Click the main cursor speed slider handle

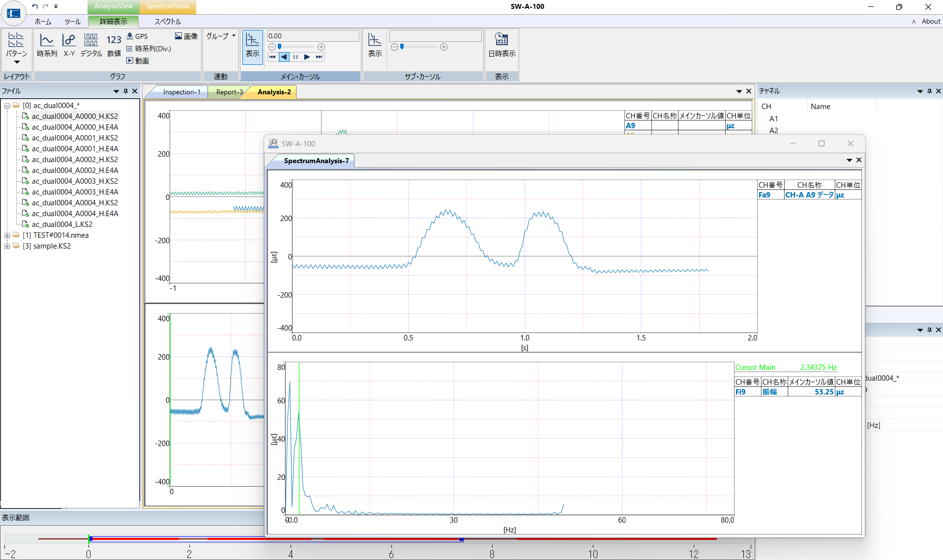pos(280,47)
